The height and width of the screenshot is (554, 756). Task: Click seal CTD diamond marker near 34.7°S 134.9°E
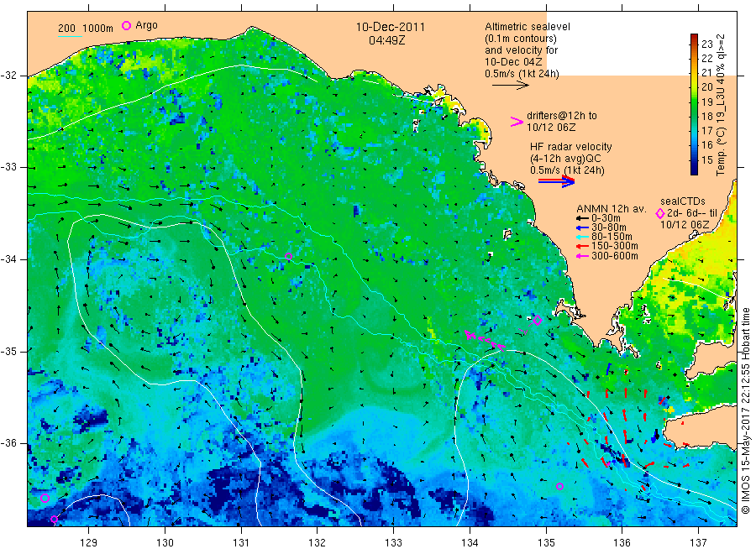tap(537, 320)
